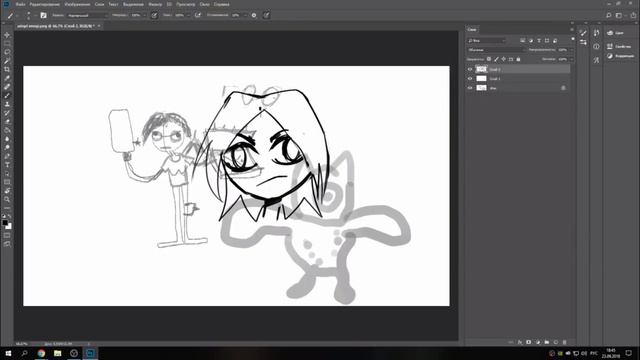Open layer opacity slider arrow

[572, 50]
